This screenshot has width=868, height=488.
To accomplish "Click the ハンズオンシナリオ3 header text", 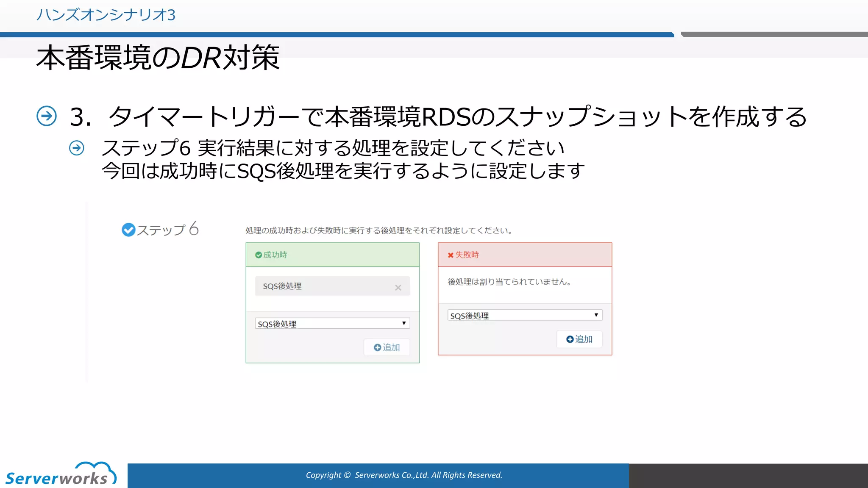I will point(106,15).
